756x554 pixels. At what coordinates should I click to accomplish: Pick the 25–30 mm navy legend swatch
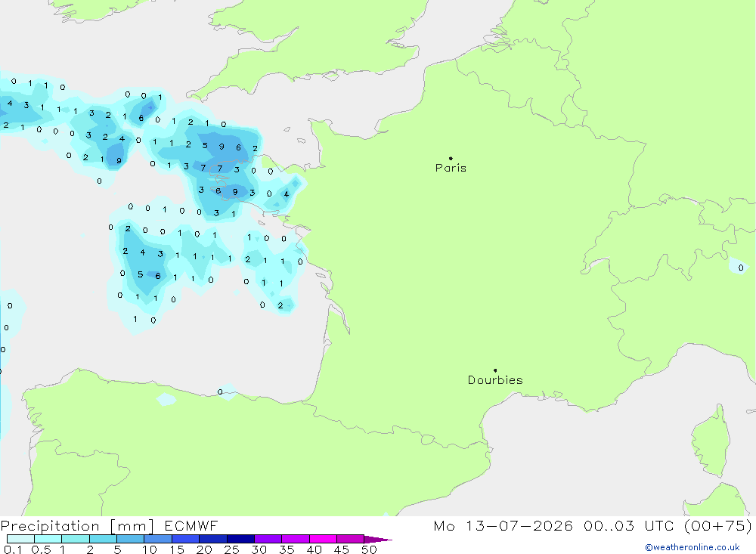click(240, 539)
